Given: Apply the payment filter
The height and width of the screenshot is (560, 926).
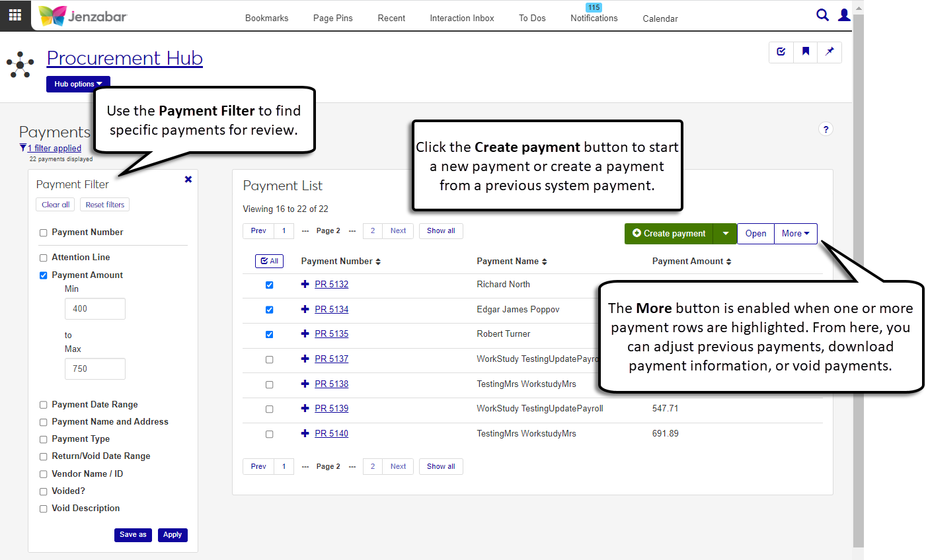Looking at the screenshot, I should (x=173, y=535).
